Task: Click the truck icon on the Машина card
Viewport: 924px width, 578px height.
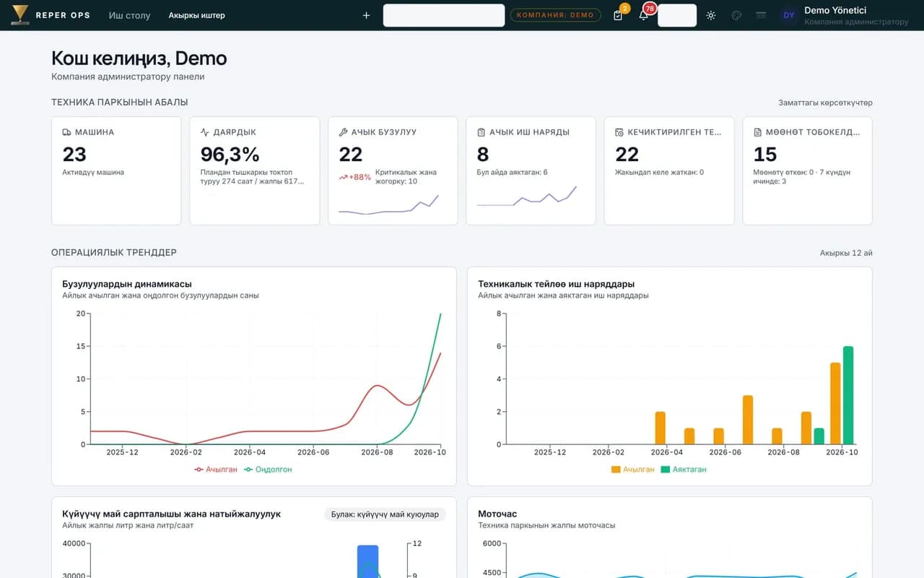Action: pyautogui.click(x=67, y=132)
